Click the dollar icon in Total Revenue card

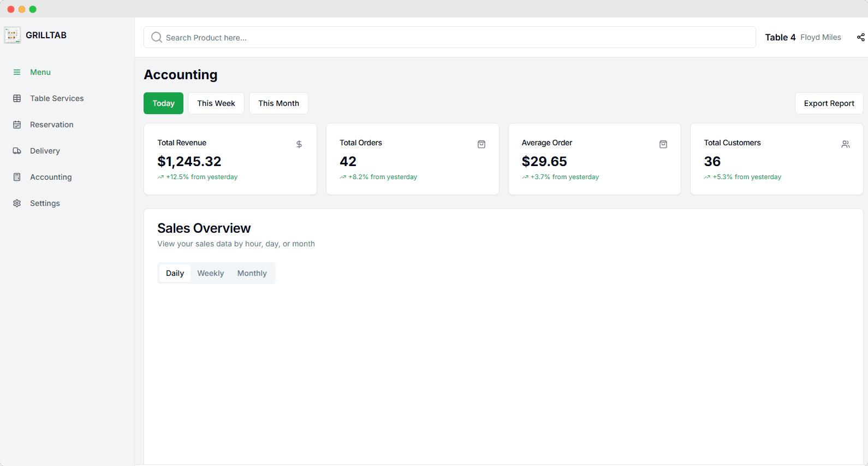pyautogui.click(x=299, y=144)
